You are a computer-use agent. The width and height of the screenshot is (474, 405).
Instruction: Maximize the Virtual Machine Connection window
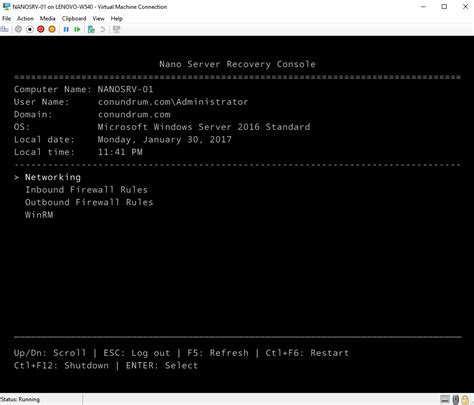point(444,6)
